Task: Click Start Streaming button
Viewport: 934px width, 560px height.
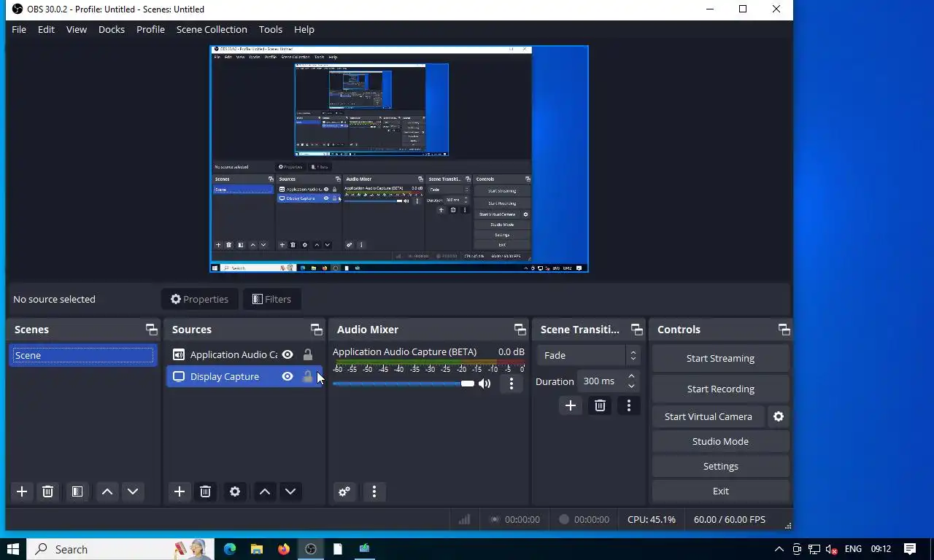Action: (x=720, y=358)
